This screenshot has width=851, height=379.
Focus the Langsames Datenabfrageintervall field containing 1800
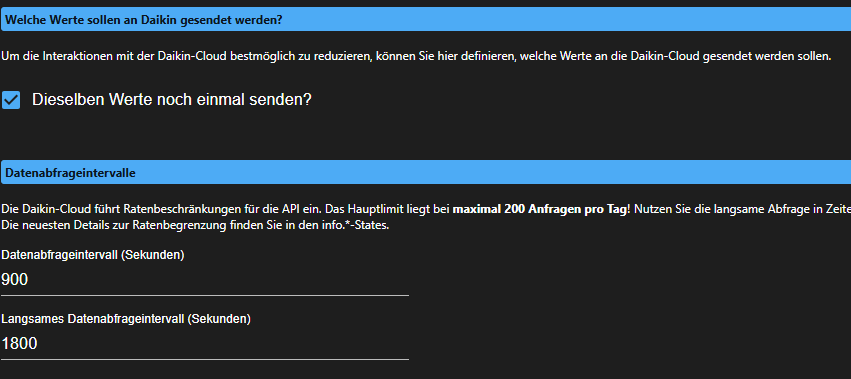pyautogui.click(x=205, y=344)
